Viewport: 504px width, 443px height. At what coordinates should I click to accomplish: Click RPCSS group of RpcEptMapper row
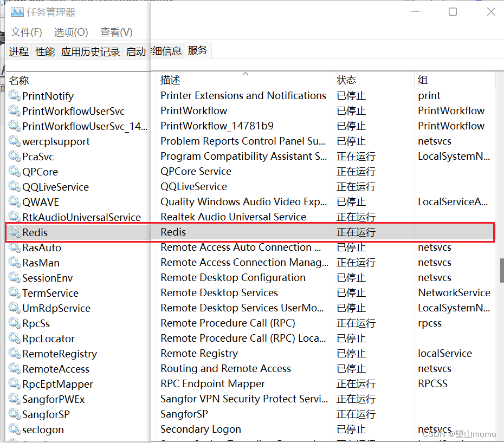point(432,383)
